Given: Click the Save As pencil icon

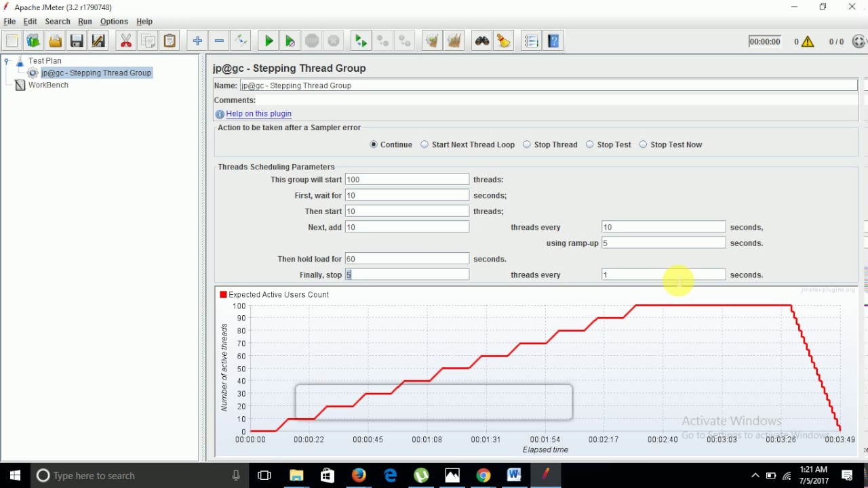Looking at the screenshot, I should [98, 41].
